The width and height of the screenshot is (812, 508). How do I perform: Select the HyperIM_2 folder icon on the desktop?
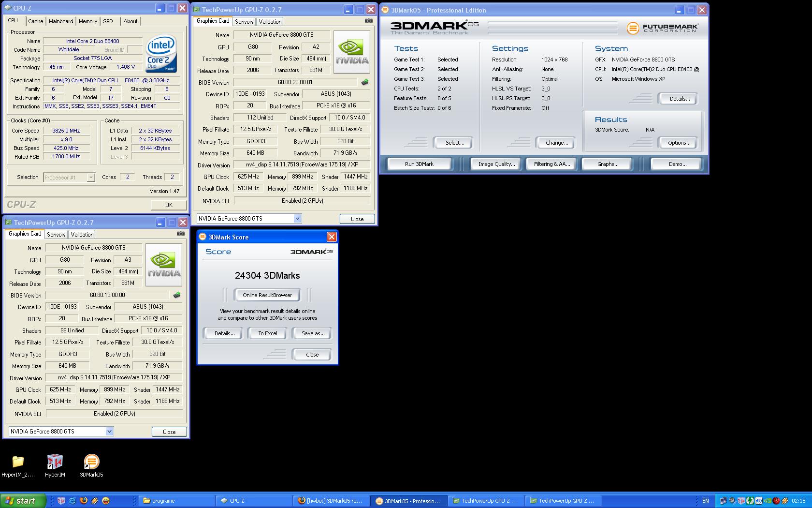(x=18, y=462)
